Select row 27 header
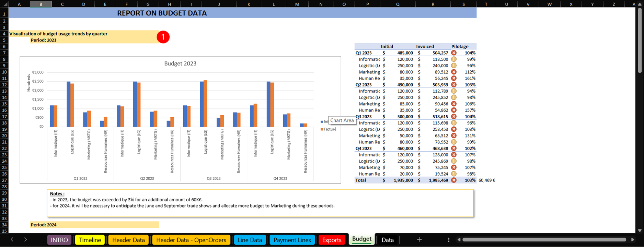 (x=4, y=180)
